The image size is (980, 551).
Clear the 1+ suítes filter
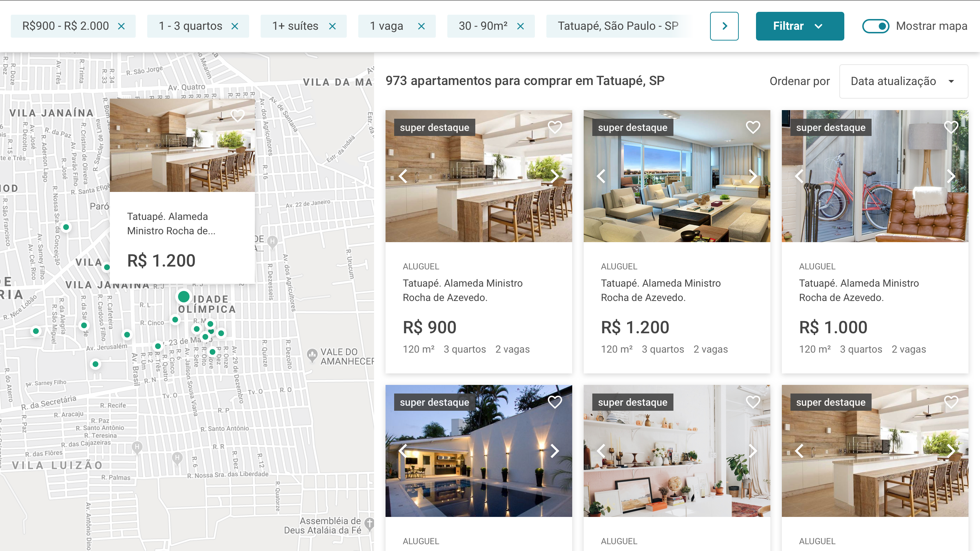point(332,26)
